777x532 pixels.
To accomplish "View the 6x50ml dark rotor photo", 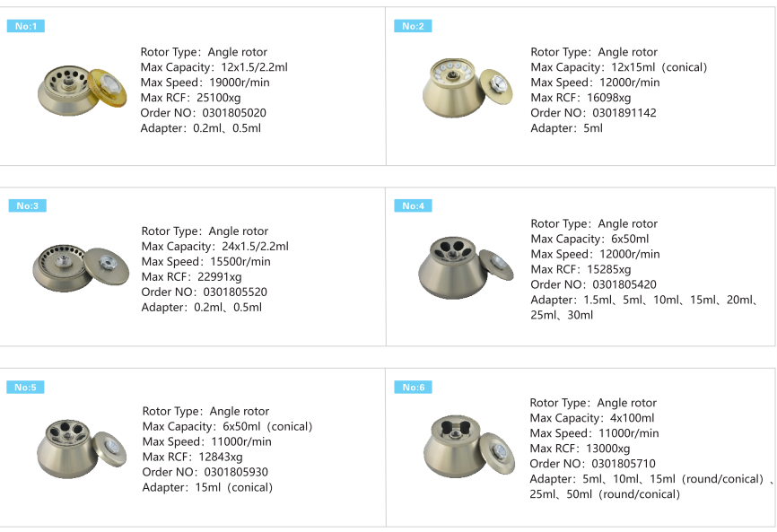I will (x=466, y=267).
